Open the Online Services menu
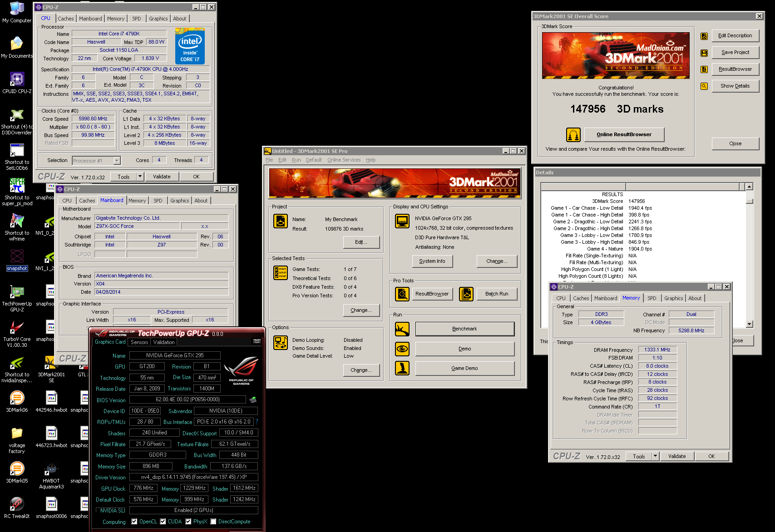 pos(344,160)
